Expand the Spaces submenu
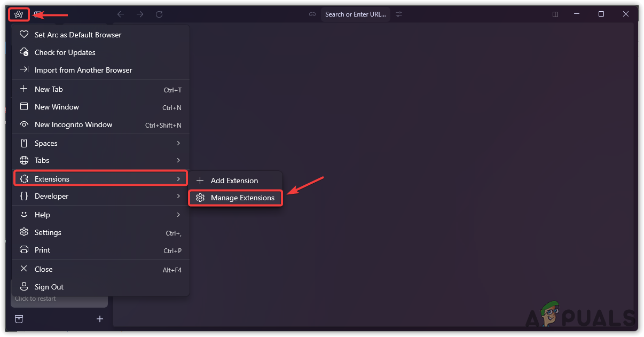644x337 pixels. tap(100, 143)
